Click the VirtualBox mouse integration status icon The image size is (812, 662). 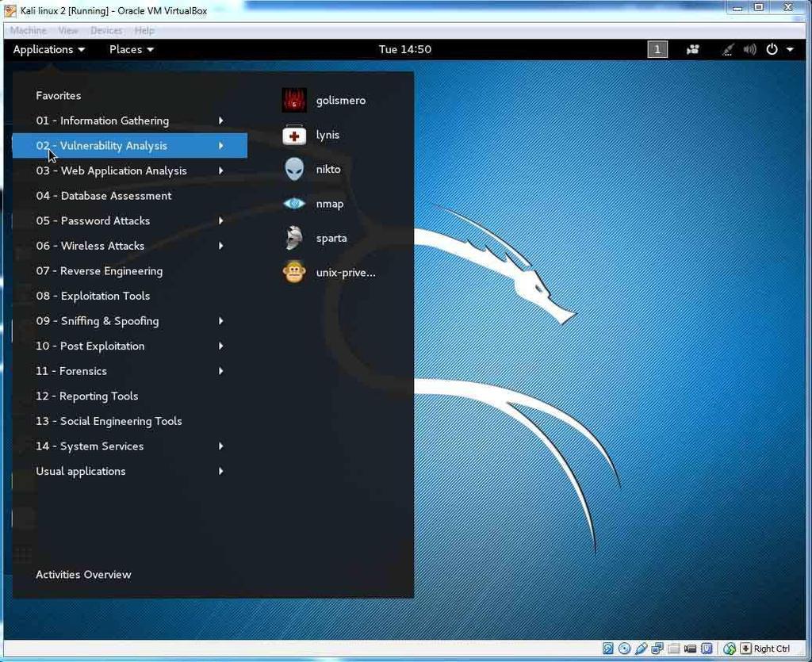(x=730, y=648)
